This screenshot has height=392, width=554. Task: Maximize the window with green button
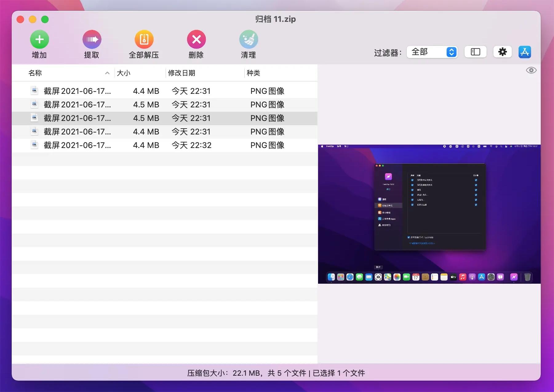(45, 19)
